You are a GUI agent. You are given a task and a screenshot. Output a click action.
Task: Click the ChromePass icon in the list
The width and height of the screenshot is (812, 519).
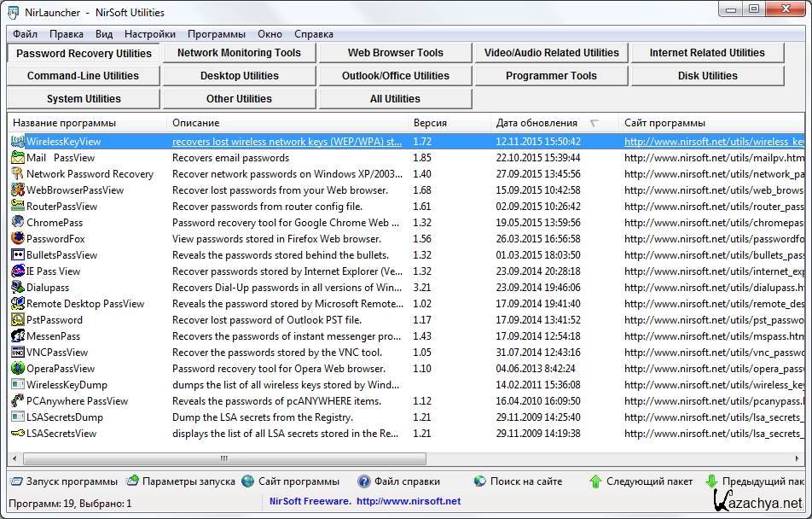pos(18,223)
